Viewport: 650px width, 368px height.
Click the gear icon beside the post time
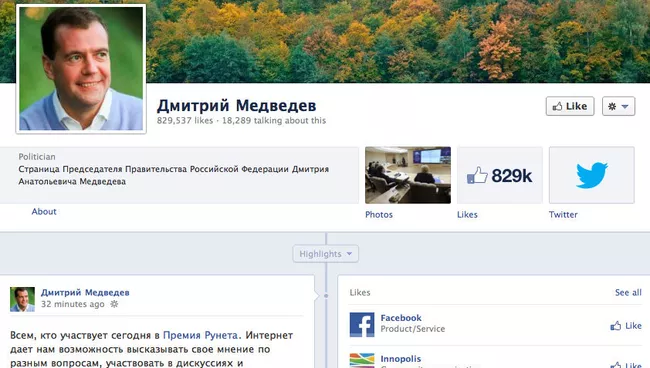coord(114,304)
